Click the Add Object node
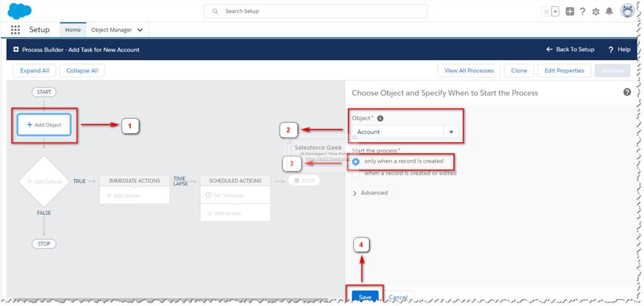644x306 pixels. (44, 124)
